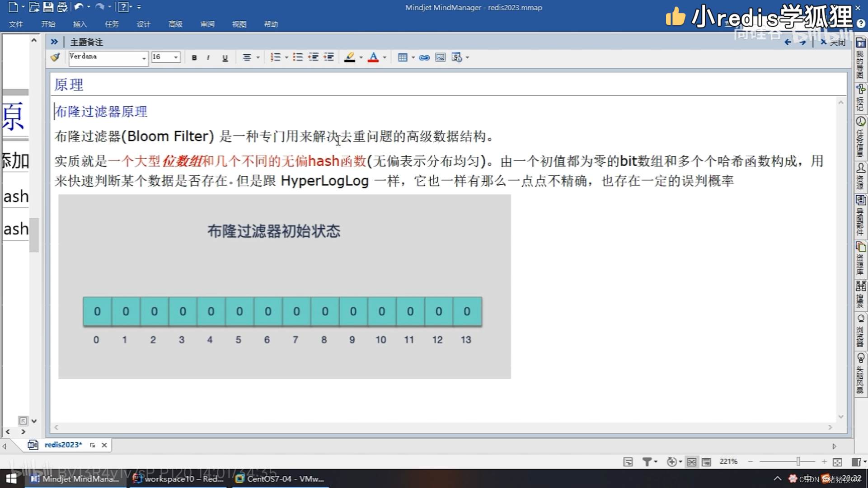Open a file with the folder icon

pos(34,7)
